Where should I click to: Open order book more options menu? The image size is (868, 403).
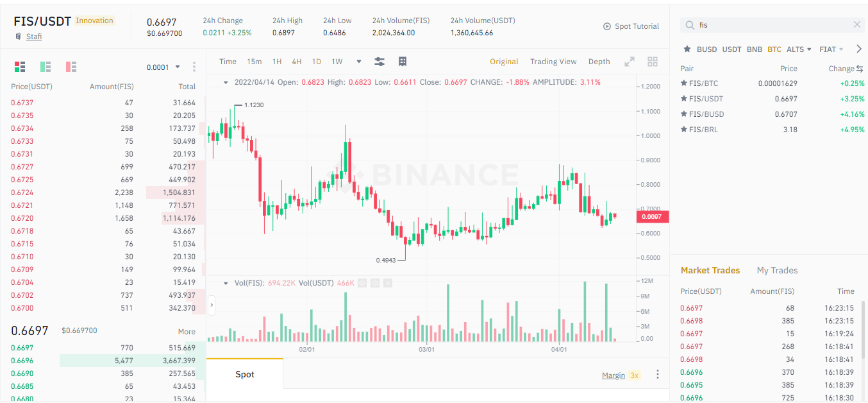point(194,67)
